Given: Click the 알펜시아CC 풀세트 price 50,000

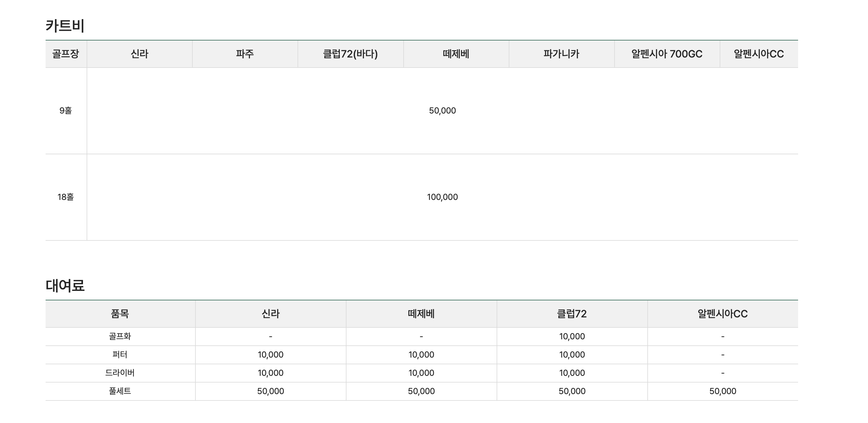Looking at the screenshot, I should [x=723, y=391].
